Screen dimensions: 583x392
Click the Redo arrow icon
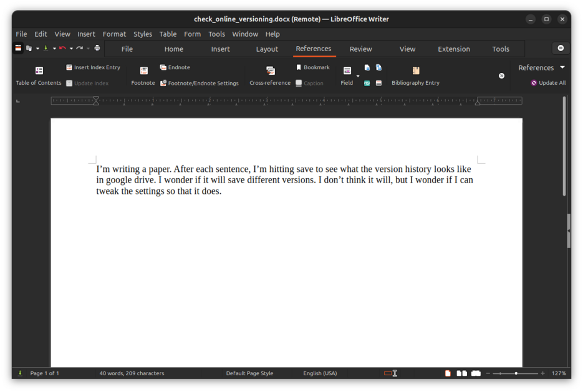click(x=79, y=48)
